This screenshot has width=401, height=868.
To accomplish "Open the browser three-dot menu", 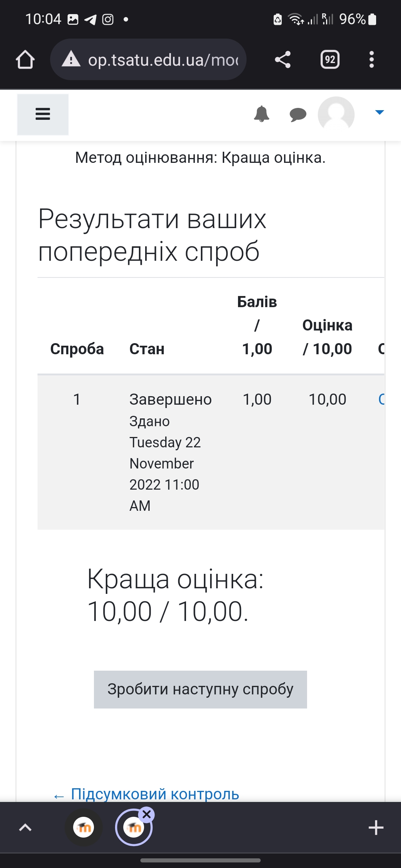I will tap(371, 60).
